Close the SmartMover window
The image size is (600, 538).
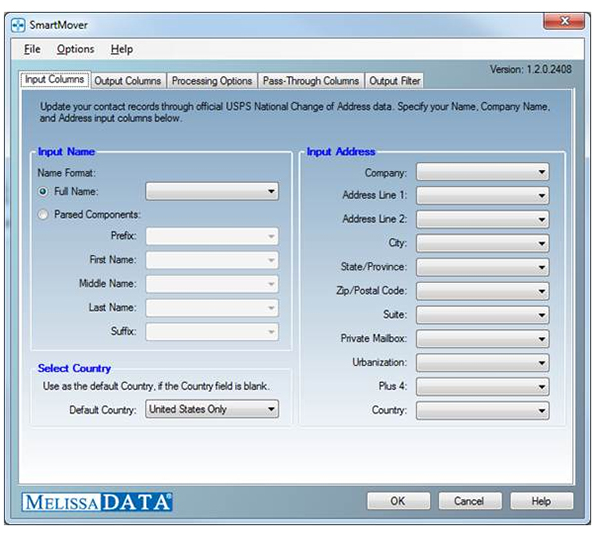coord(564,21)
